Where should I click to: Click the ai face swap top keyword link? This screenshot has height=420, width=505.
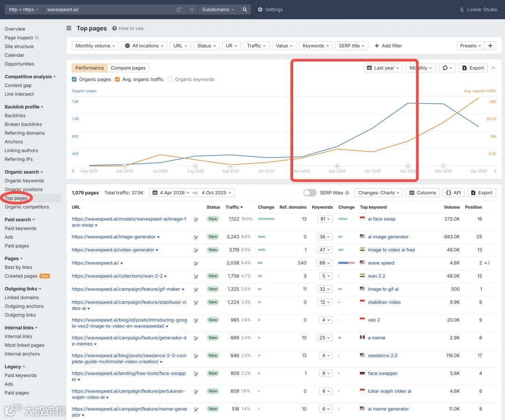[x=382, y=219]
